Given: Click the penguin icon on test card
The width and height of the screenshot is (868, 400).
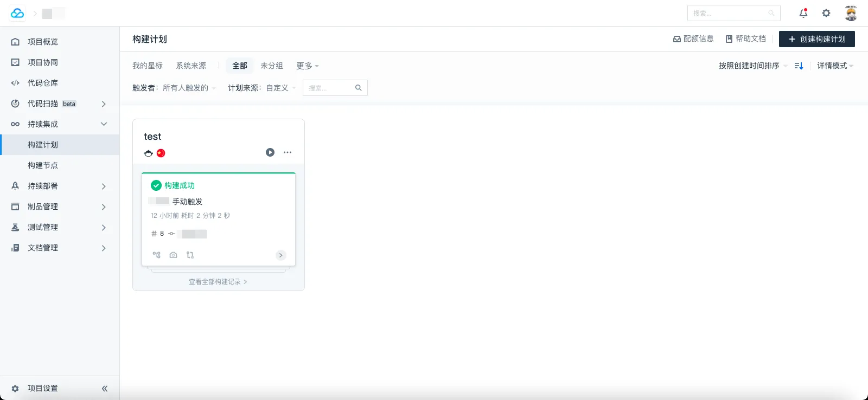Looking at the screenshot, I should (x=148, y=153).
